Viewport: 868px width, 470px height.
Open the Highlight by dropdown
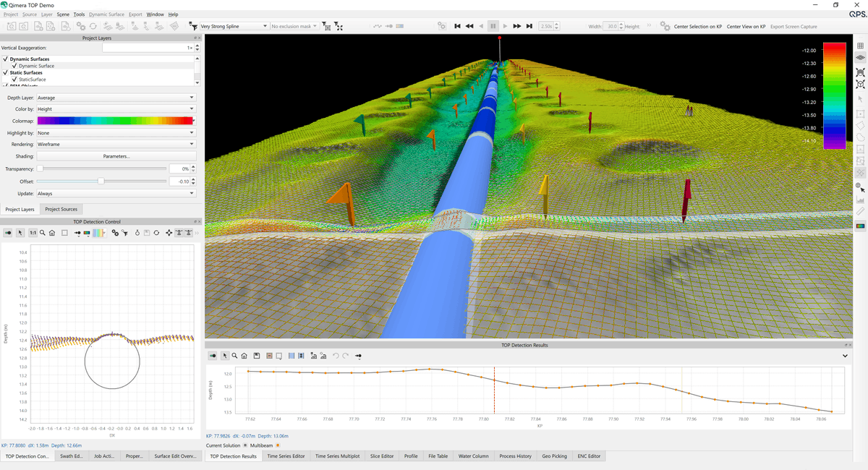coord(116,133)
